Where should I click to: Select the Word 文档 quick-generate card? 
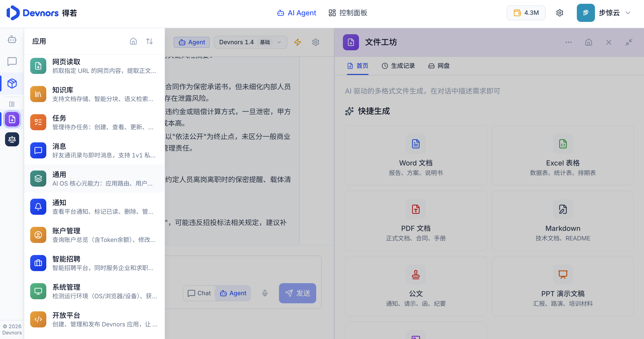tap(416, 155)
